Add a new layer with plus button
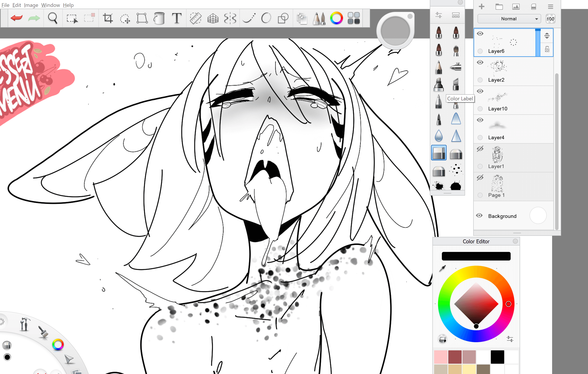 [x=482, y=7]
